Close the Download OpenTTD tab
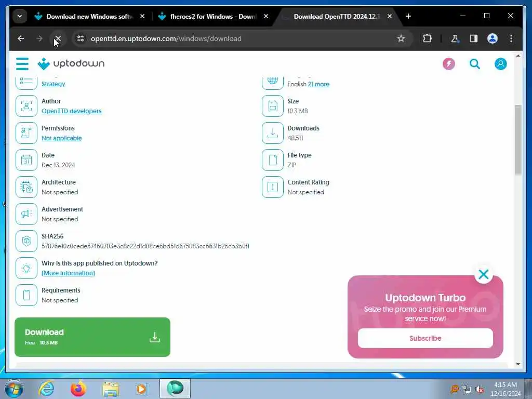The height and width of the screenshot is (399, 532). pos(390,16)
